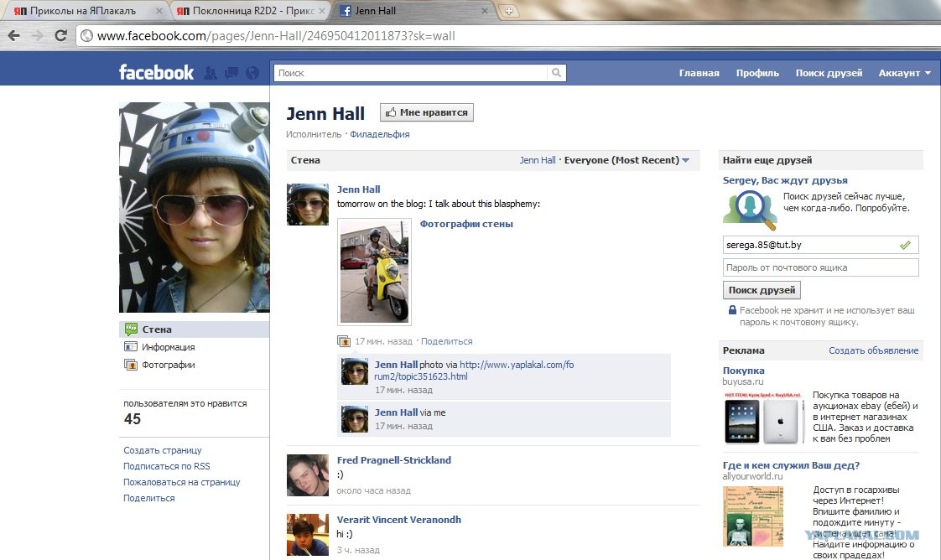Viewport: 941px width, 560px height.
Task: Go back with the browser back arrow
Action: tap(13, 35)
